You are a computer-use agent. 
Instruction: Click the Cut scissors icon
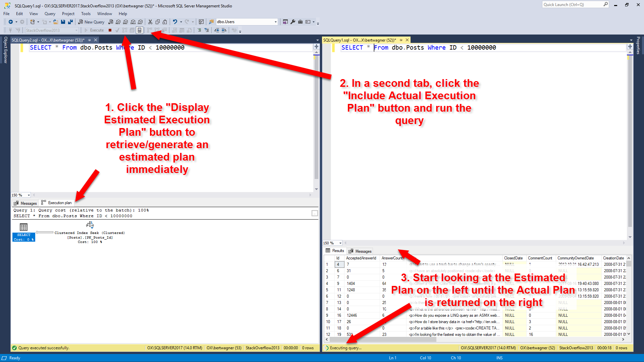[150, 22]
